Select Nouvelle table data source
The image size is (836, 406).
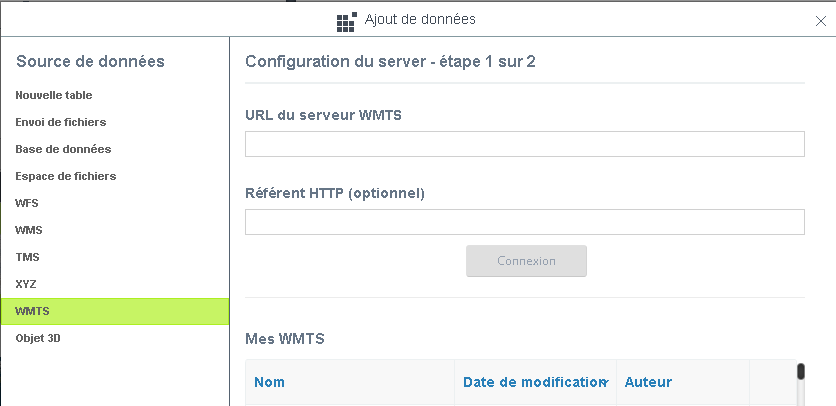click(x=54, y=95)
